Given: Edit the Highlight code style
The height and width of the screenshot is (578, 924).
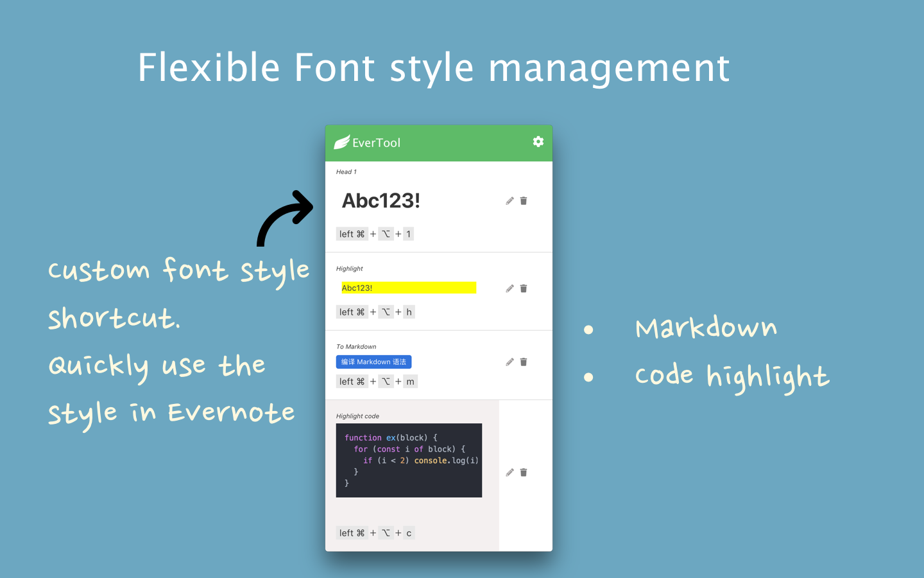Looking at the screenshot, I should pyautogui.click(x=509, y=473).
